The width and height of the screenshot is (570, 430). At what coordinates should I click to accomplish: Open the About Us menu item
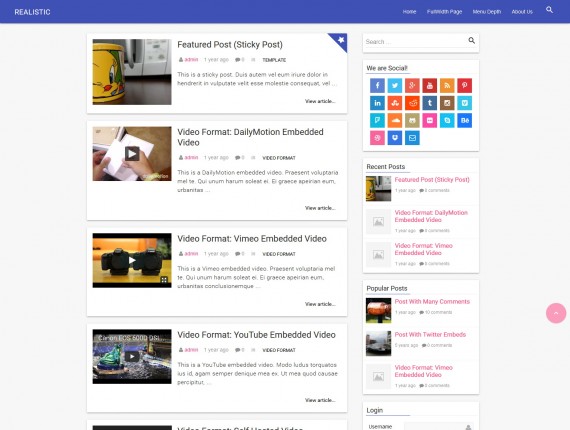(x=522, y=12)
